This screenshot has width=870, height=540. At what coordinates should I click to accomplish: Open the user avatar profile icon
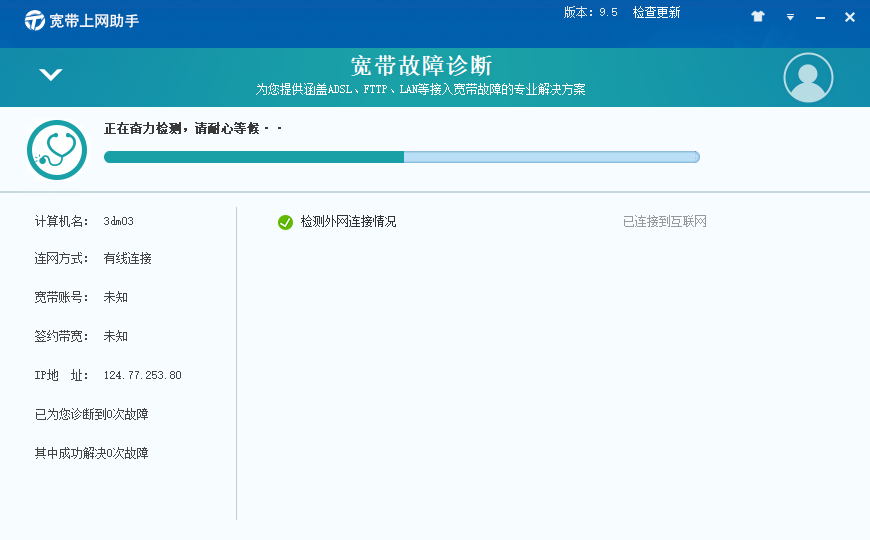click(x=808, y=77)
